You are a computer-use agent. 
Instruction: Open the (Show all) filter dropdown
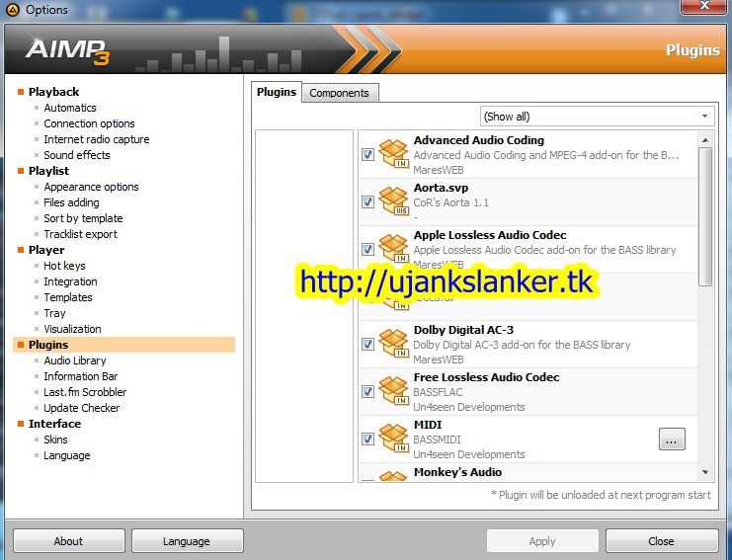coord(597,117)
